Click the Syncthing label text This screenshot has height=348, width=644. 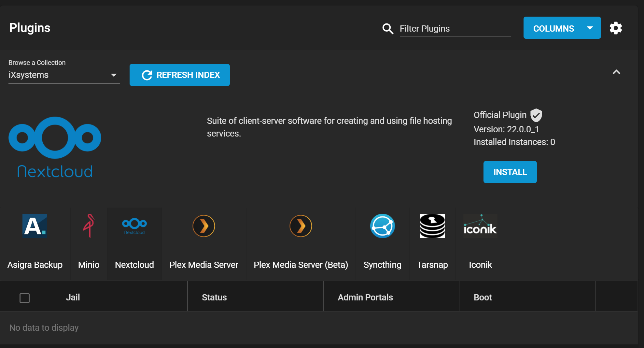[x=383, y=265]
